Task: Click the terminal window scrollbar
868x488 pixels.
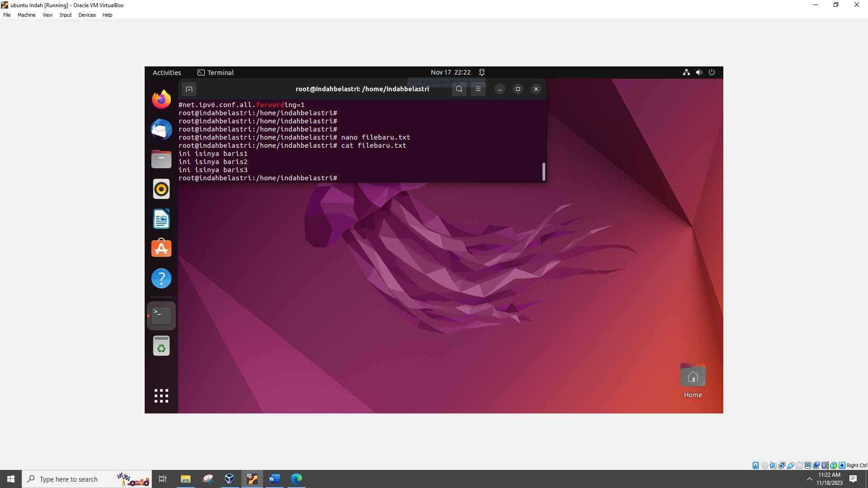Action: click(x=543, y=172)
